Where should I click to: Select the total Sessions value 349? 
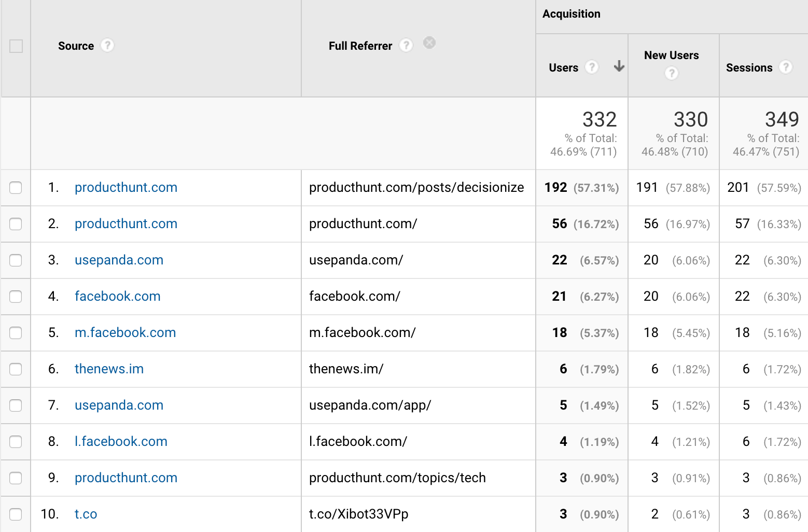pyautogui.click(x=782, y=120)
